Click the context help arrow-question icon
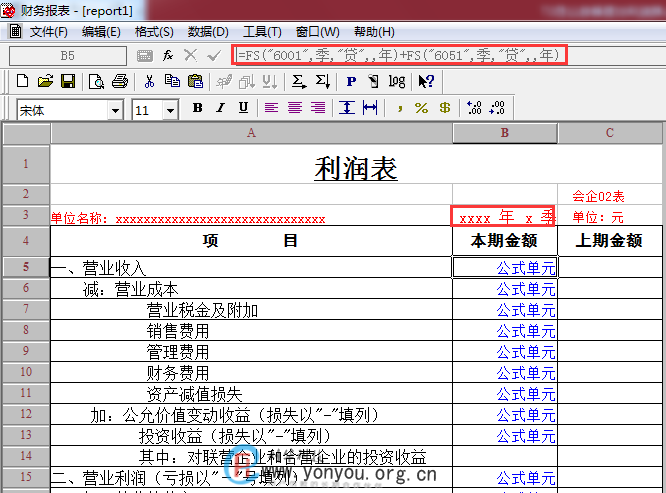Viewport: 666px width, 493px height. pyautogui.click(x=426, y=81)
